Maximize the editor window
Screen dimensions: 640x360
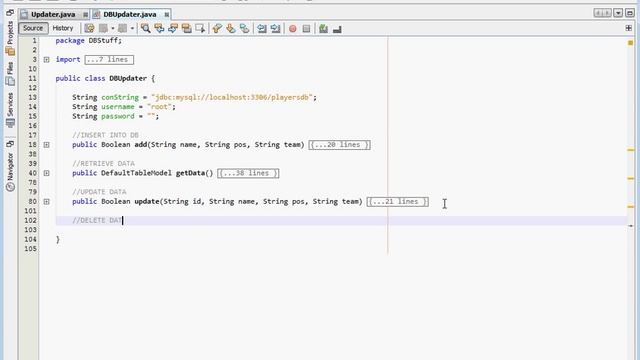pyautogui.click(x=630, y=13)
